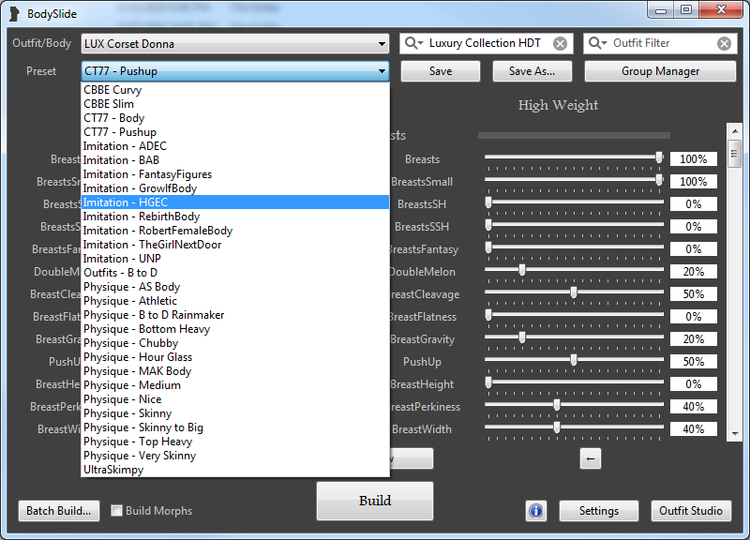The height and width of the screenshot is (540, 750).
Task: Click the BreastsSmall 100% value field
Action: coord(693,181)
